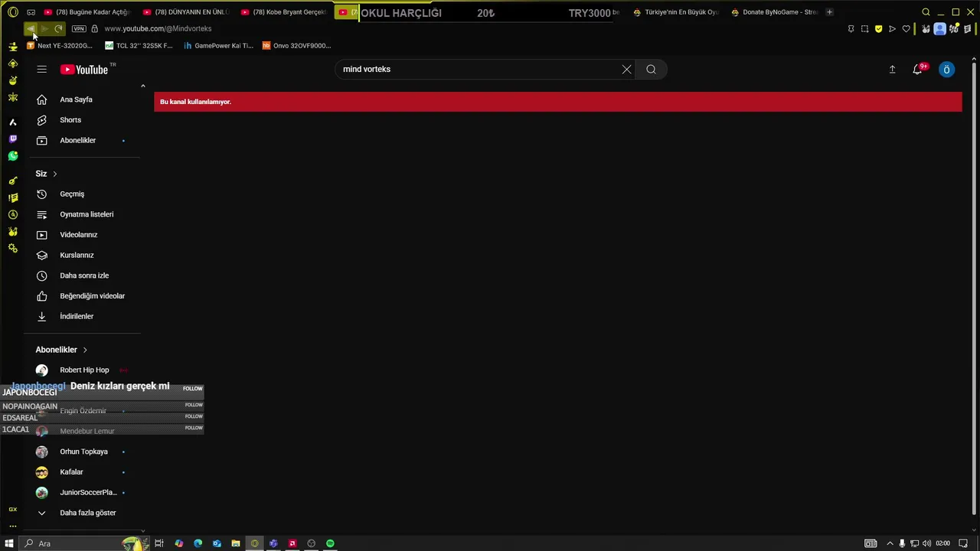The height and width of the screenshot is (551, 980).
Task: Switch to Kobe Bryant Gerçek tab
Action: click(283, 12)
